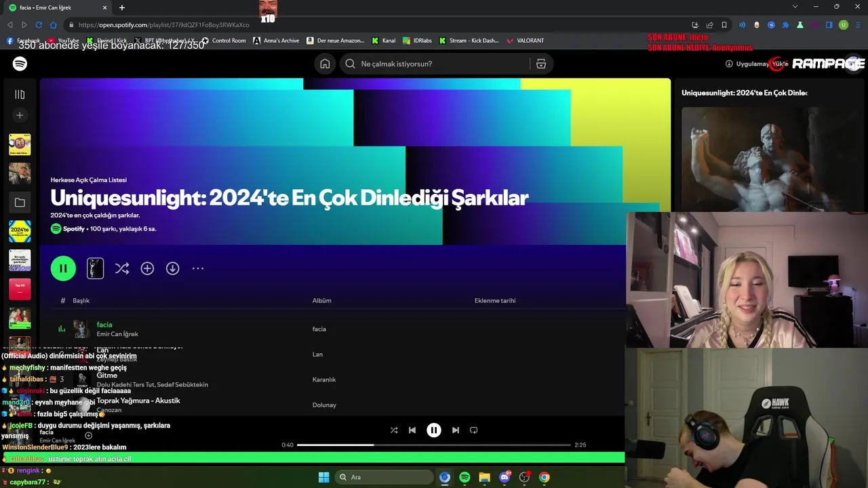
Task: Open the Kanal bookmark
Action: pyautogui.click(x=383, y=41)
